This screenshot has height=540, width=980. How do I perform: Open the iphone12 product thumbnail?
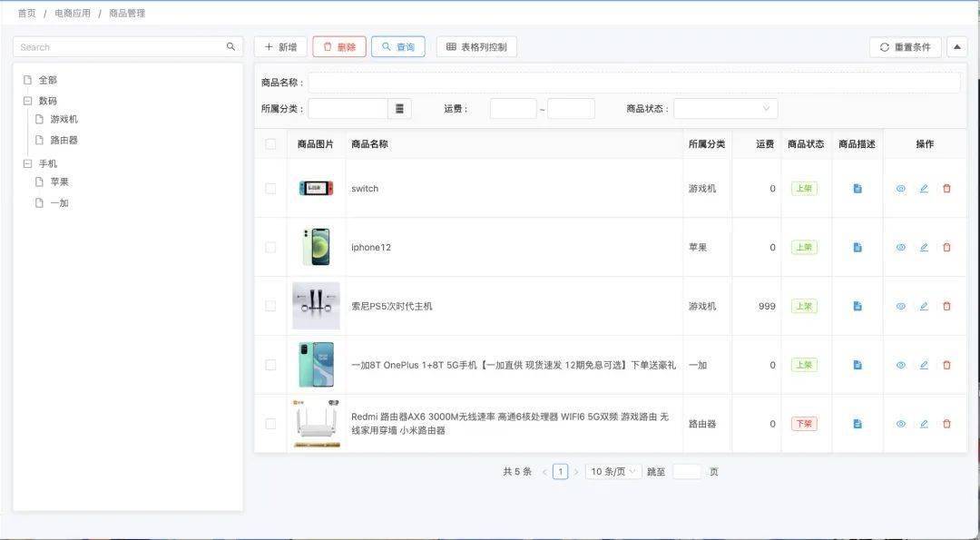pyautogui.click(x=317, y=247)
